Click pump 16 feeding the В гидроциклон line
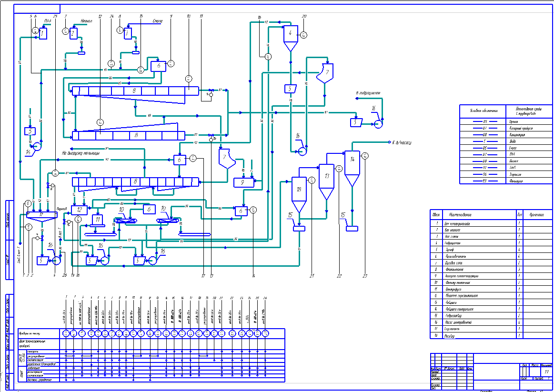554x392 pixels. (378, 124)
